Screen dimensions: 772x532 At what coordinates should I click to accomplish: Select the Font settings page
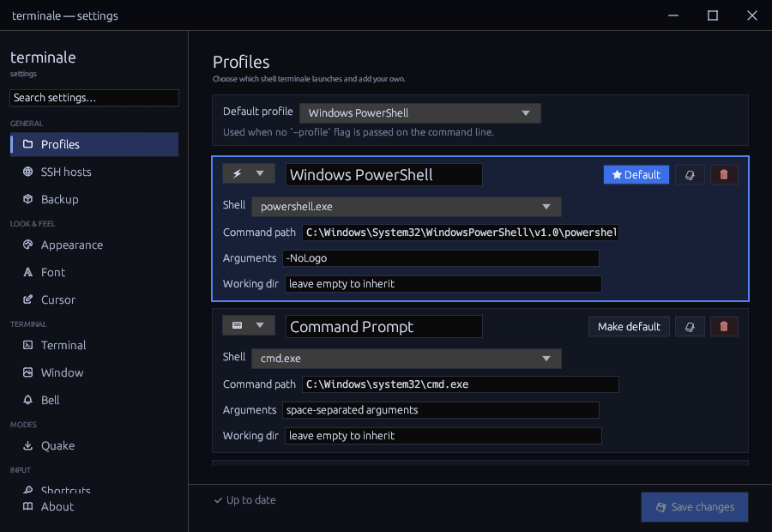(x=94, y=272)
